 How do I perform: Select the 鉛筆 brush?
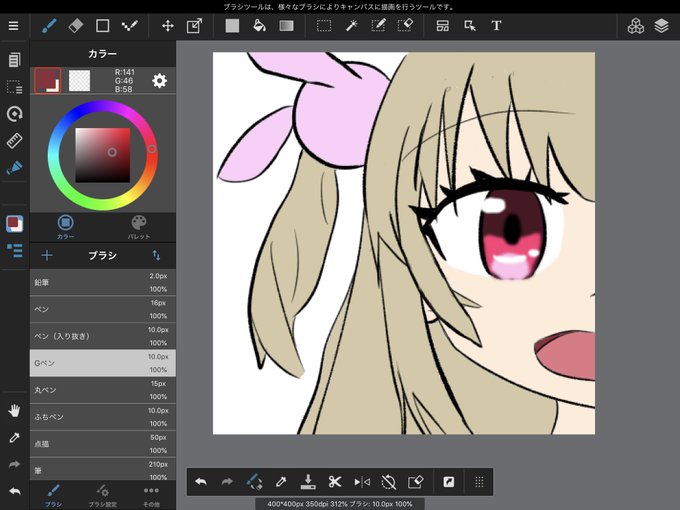pyautogui.click(x=103, y=282)
